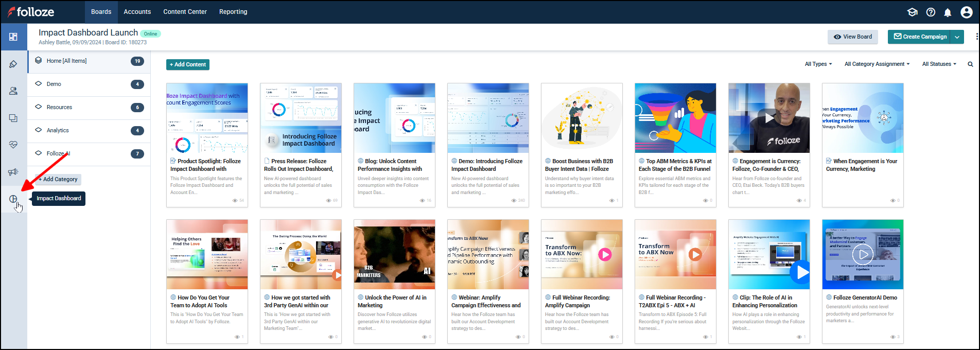The width and height of the screenshot is (980, 350).
Task: Select the Analytics category
Action: (x=58, y=131)
